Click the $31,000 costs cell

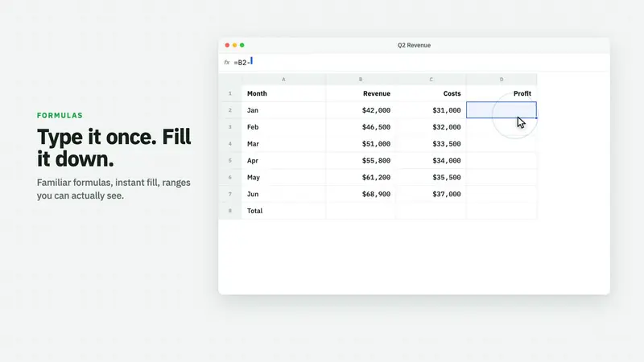tap(431, 110)
